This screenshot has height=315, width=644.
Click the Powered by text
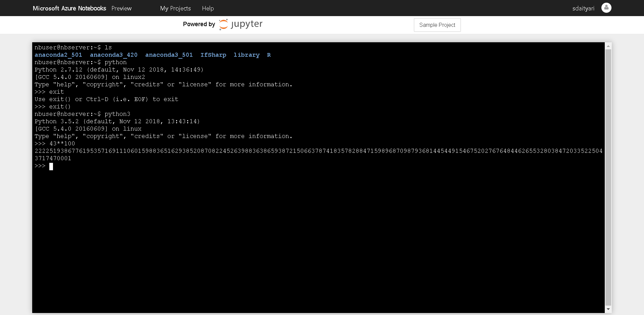point(199,24)
